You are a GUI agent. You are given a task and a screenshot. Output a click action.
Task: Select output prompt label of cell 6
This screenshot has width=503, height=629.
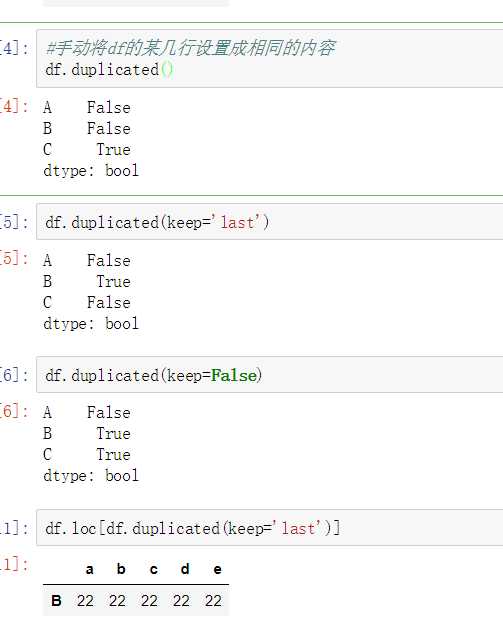[x=14, y=412]
